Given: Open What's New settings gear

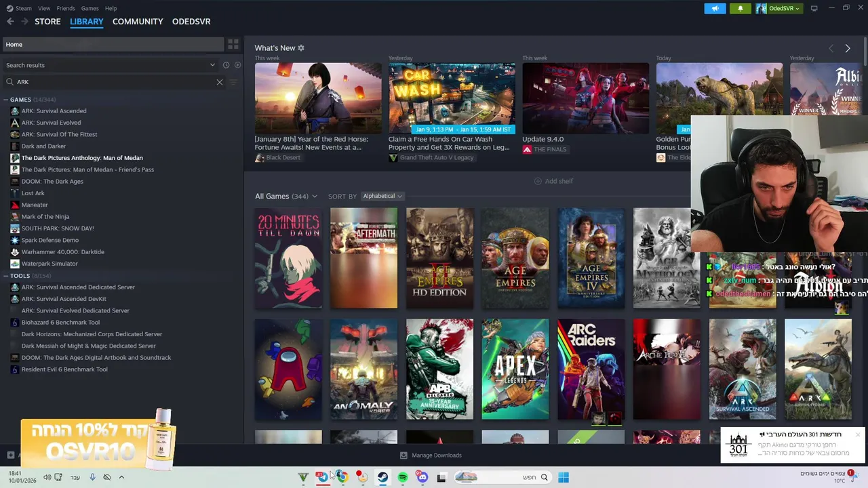Looking at the screenshot, I should (x=301, y=48).
